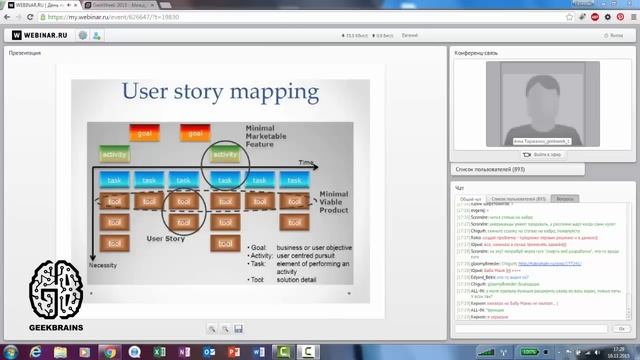Open the second Camtasia recorder taskbar icon
The height and width of the screenshot is (360, 640).
[x=308, y=352]
